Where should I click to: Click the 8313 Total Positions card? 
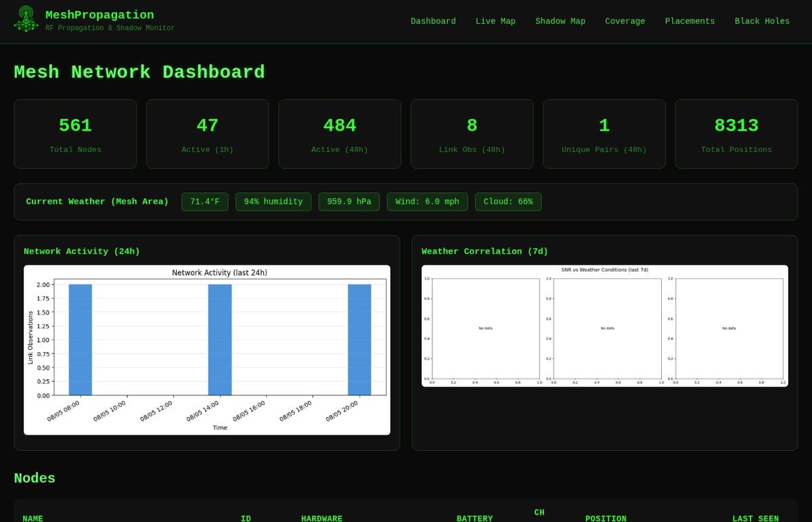736,134
